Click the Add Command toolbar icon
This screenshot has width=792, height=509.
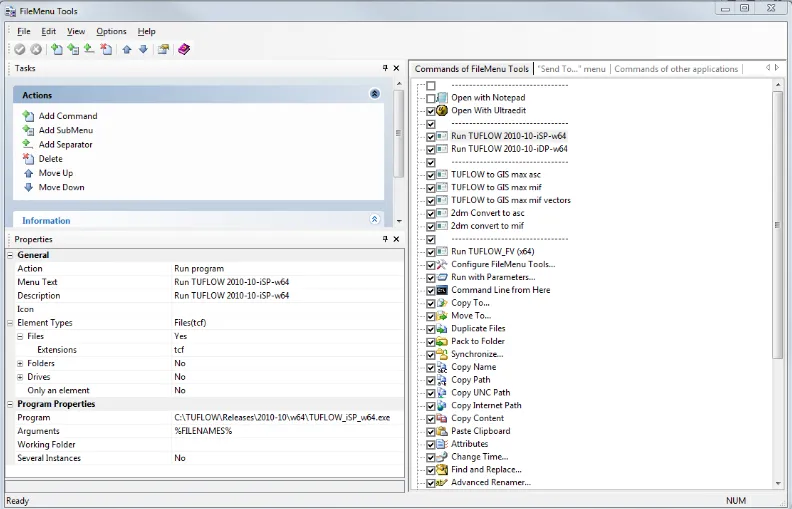point(57,49)
